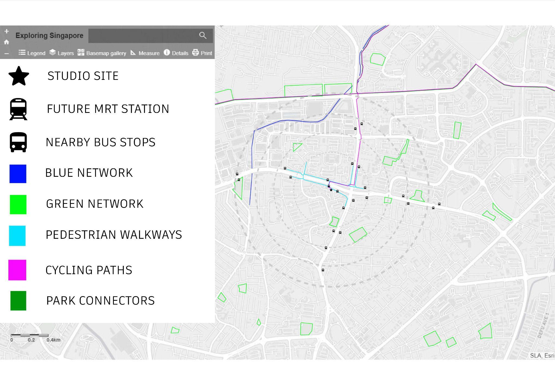Click the train legend icon

18,109
